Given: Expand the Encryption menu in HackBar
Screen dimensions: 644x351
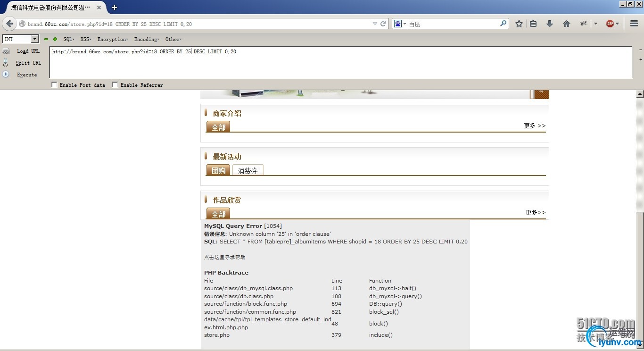Looking at the screenshot, I should click(113, 39).
